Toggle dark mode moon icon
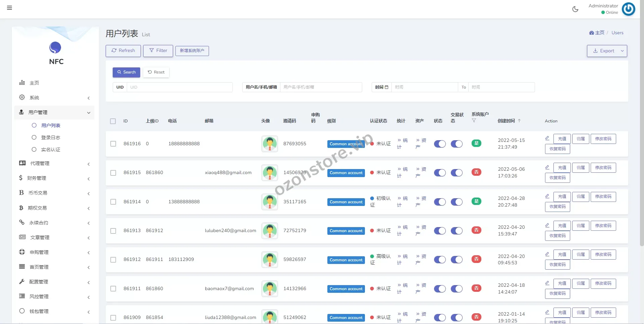Screen dimensions: 644x324 click(575, 9)
